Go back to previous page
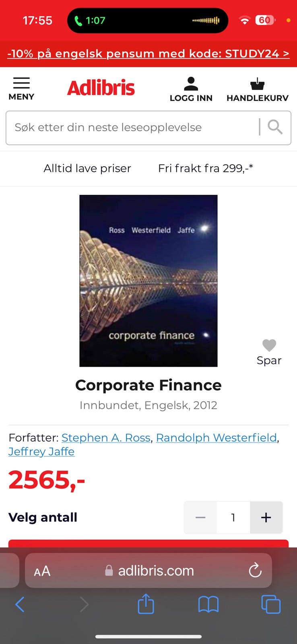 coord(20,604)
